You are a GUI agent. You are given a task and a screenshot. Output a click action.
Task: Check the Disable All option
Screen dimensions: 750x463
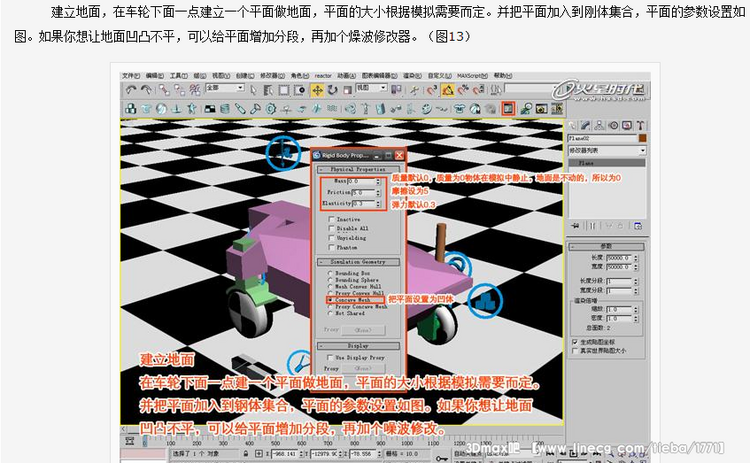click(x=331, y=229)
